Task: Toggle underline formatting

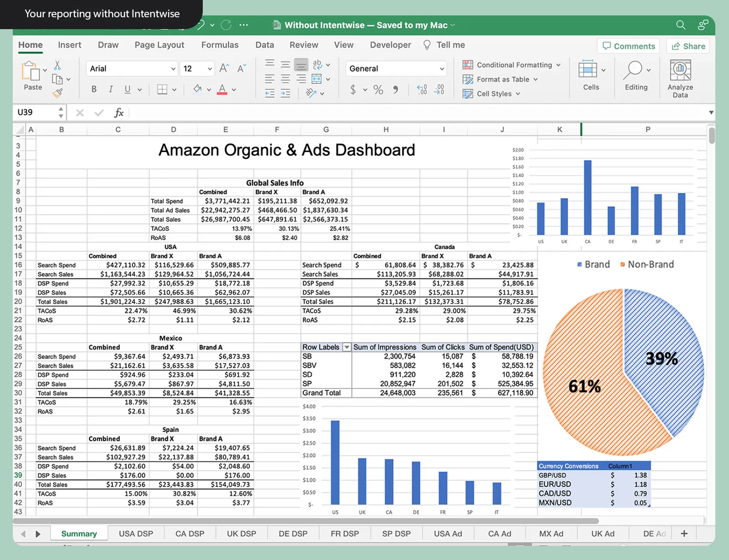Action: (x=128, y=89)
